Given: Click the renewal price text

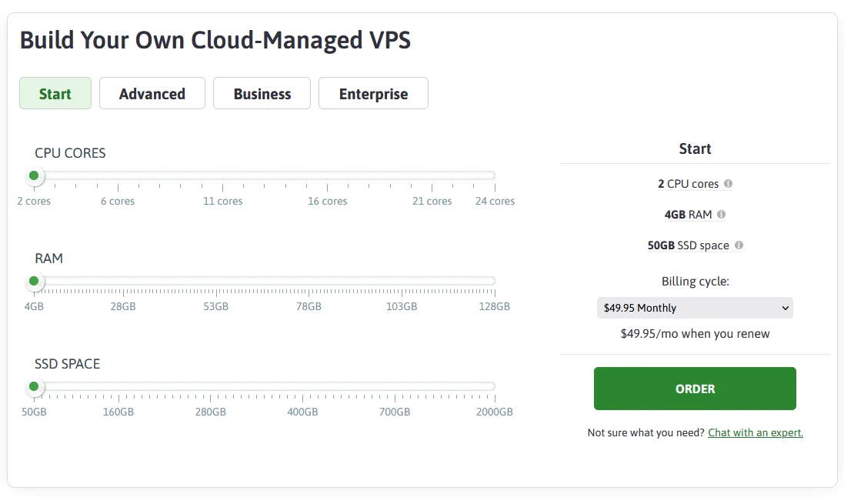Looking at the screenshot, I should [x=695, y=333].
